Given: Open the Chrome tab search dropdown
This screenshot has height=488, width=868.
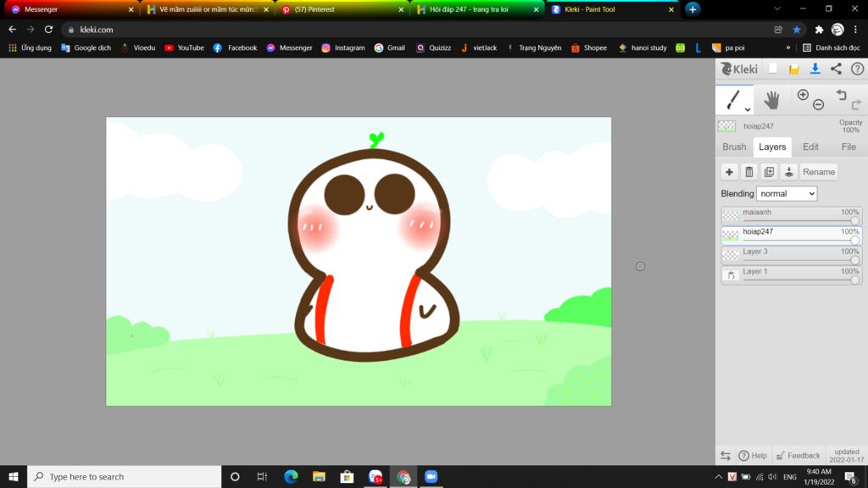Looking at the screenshot, I should [777, 8].
